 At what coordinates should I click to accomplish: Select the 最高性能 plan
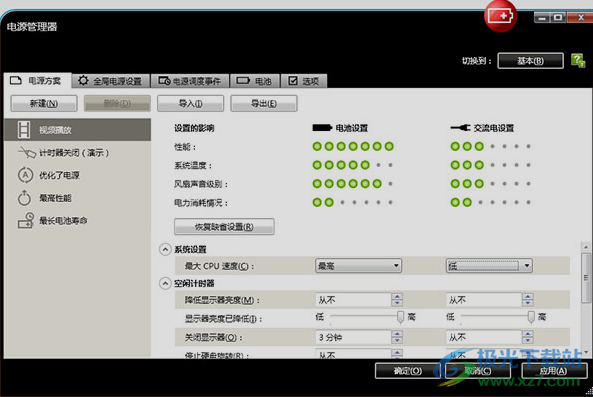(77, 198)
